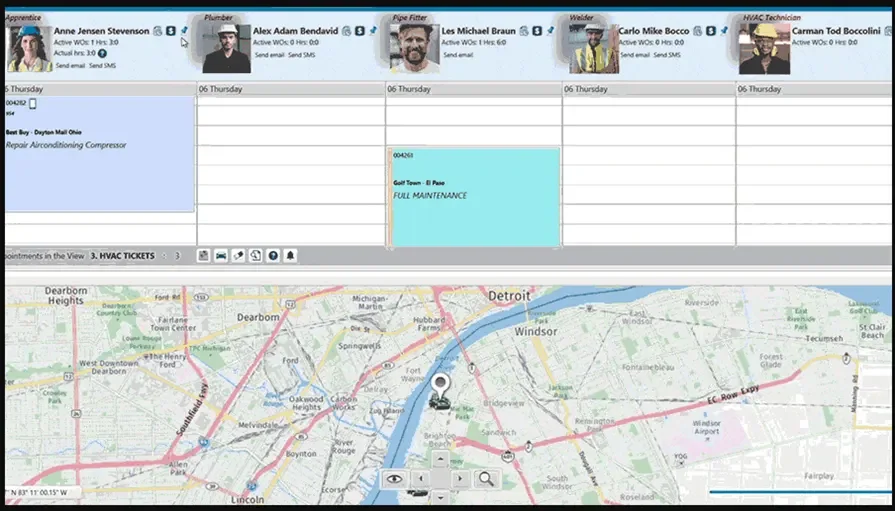Click the fingerprint icon beside Alex Adam Bendavid
This screenshot has width=895, height=511.
pyautogui.click(x=346, y=31)
